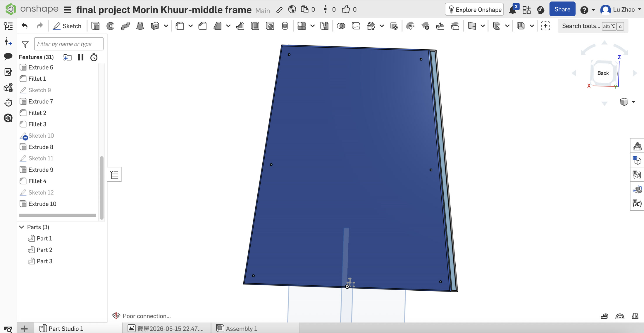Select the Mirror tool icon
Viewport: 644px width, 333px height.
[324, 26]
